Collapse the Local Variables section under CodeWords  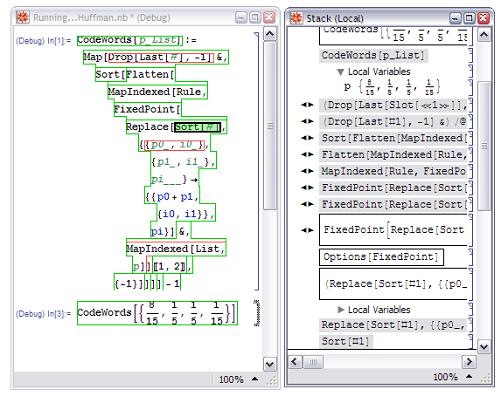[340, 72]
